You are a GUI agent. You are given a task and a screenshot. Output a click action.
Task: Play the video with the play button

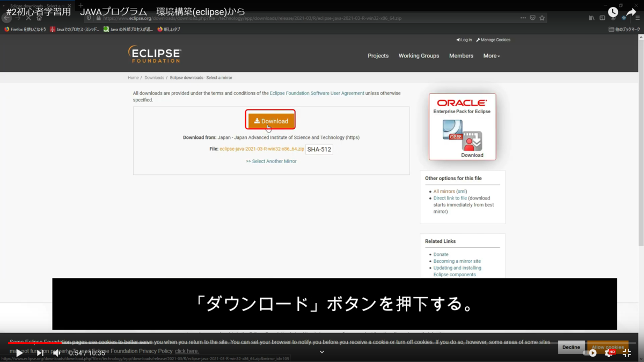pos(19,353)
